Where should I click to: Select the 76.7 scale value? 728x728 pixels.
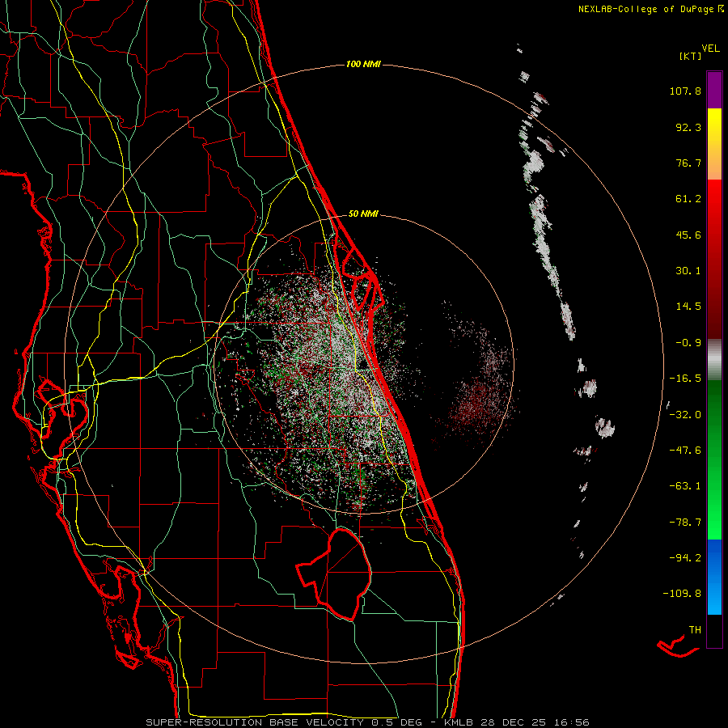[688, 163]
